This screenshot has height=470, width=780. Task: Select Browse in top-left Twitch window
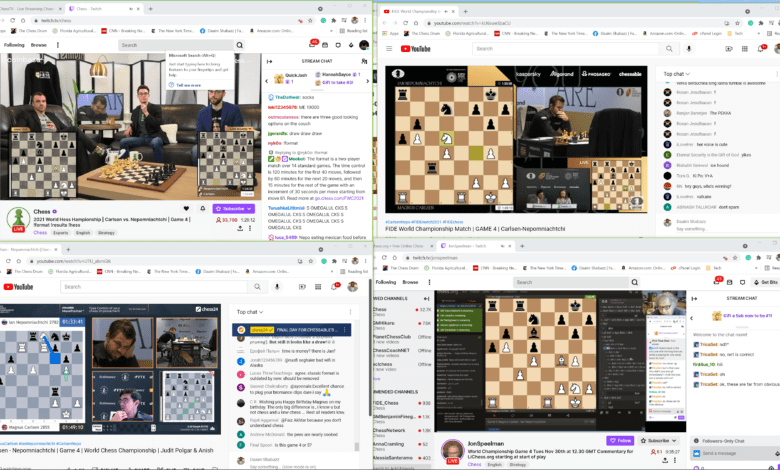click(38, 45)
